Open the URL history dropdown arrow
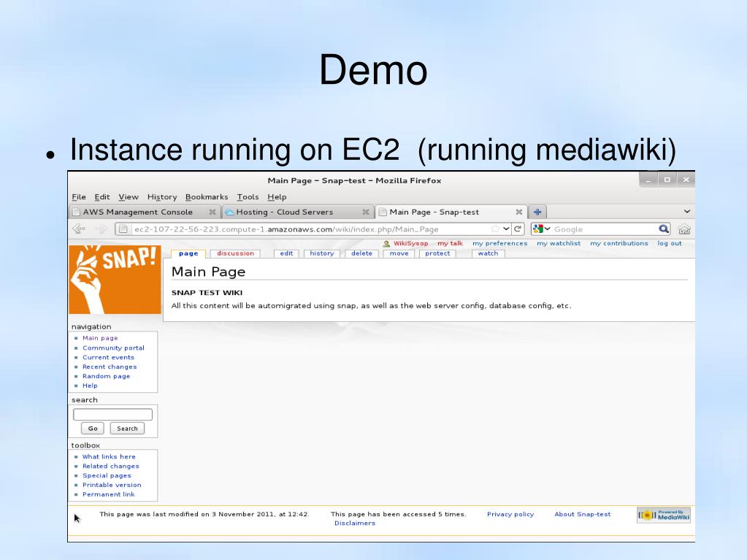Screen dimensions: 747x560 point(506,229)
